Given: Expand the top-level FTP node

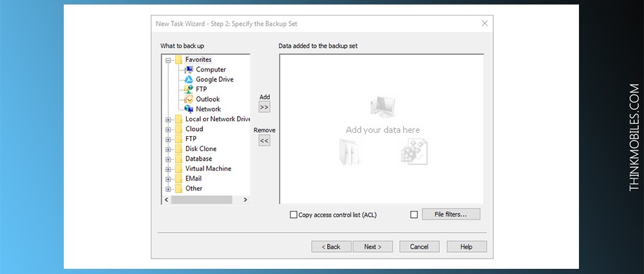Looking at the screenshot, I should pos(168,139).
